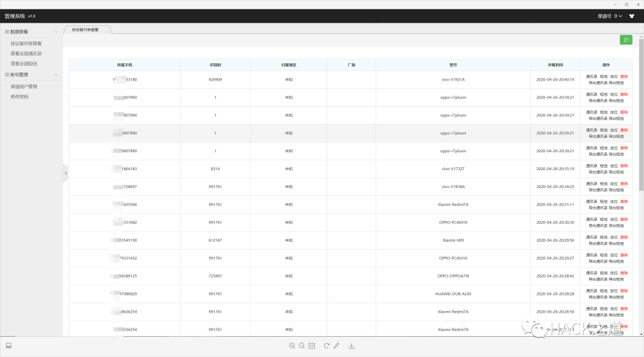Image resolution: width=644 pixels, height=357 pixels.
Task: Click 通讯录 for vivo-V1732T row
Action: point(592,166)
